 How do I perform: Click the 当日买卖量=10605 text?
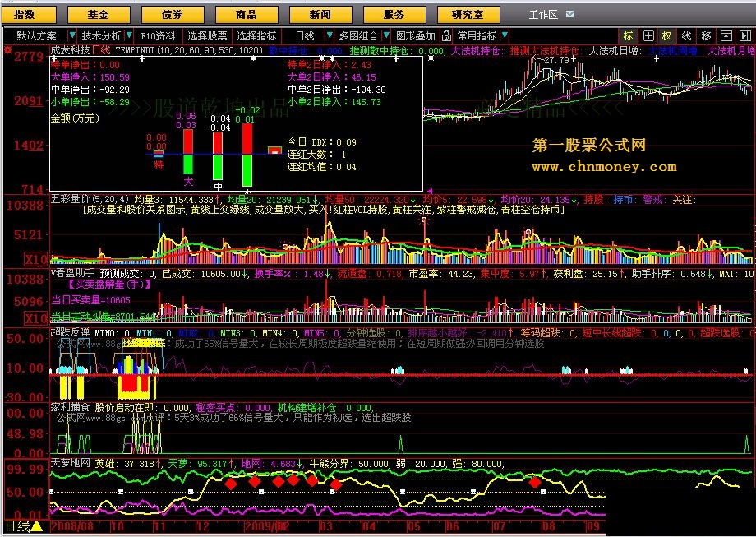pos(90,300)
